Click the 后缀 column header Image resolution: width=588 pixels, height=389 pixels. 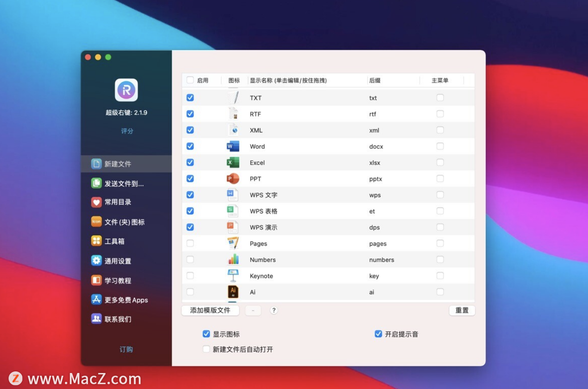[375, 80]
